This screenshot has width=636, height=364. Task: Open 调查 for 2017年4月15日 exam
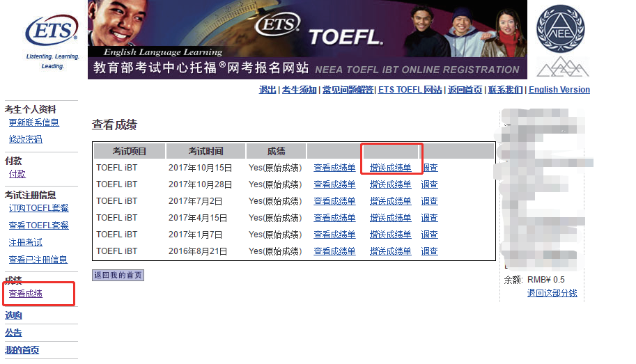(x=430, y=218)
